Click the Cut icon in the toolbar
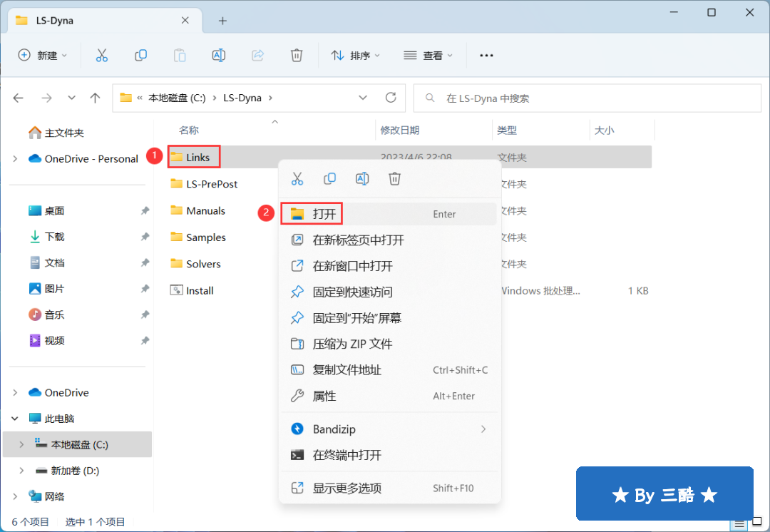Screen dimensions: 770x532 102,55
